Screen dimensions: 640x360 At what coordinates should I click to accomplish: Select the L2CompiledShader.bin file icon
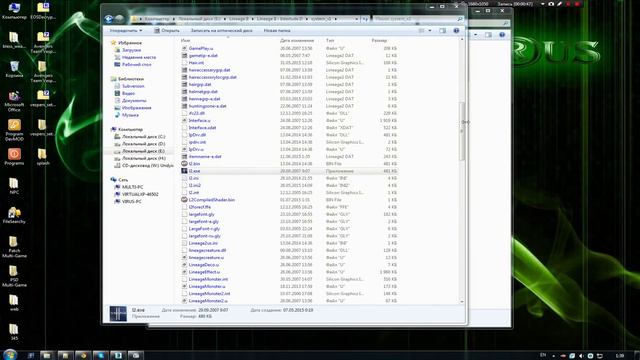point(184,200)
